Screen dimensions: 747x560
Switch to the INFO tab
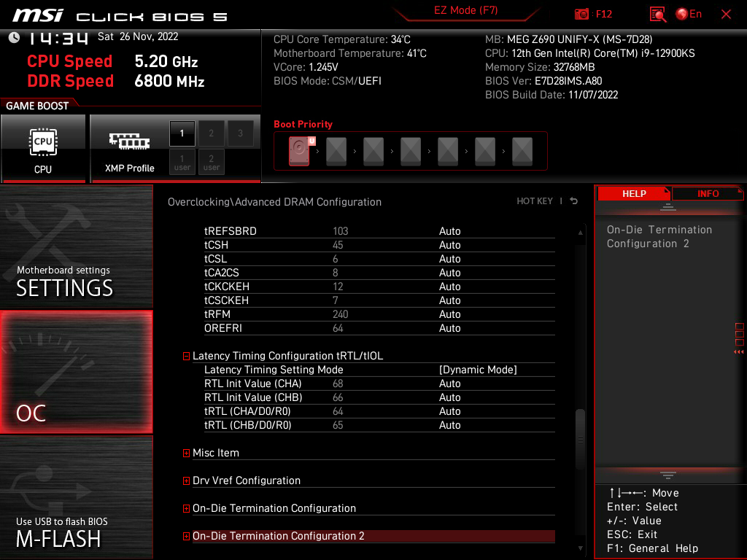(x=708, y=193)
